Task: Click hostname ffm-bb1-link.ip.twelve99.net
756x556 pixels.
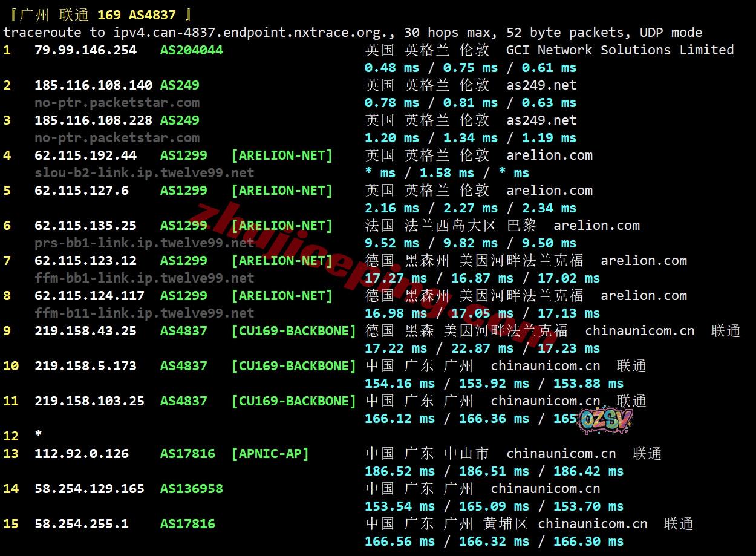Action: coord(144,278)
